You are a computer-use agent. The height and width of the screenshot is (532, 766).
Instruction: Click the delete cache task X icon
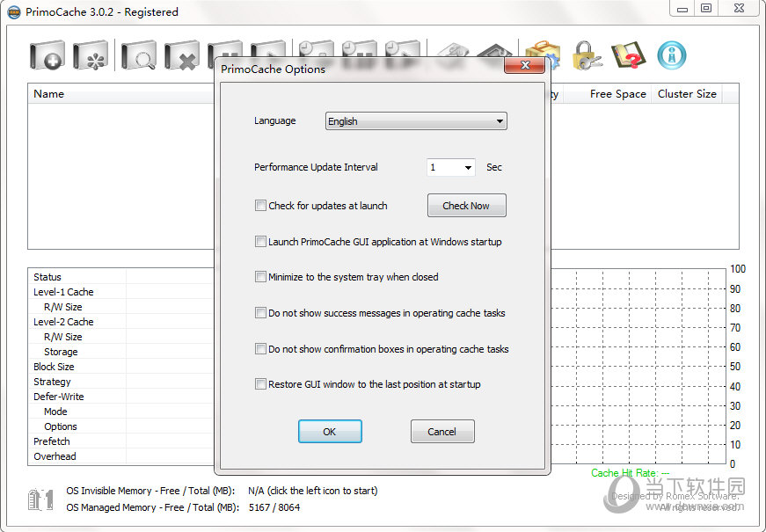[182, 55]
